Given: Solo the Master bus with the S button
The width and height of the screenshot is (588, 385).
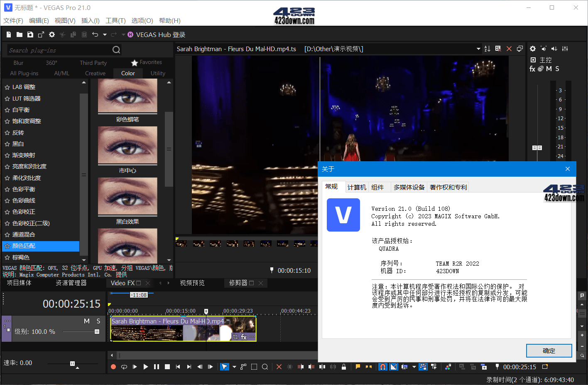Looking at the screenshot, I should tap(556, 69).
